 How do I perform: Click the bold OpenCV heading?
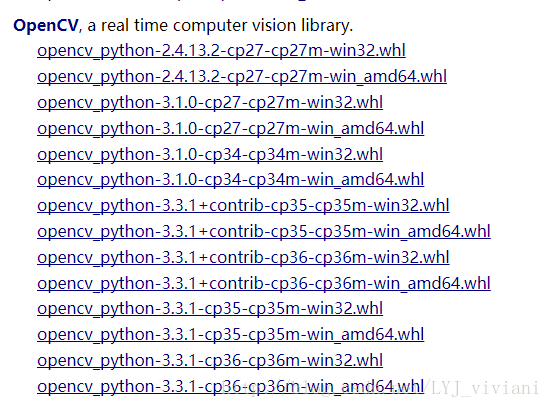[46, 25]
